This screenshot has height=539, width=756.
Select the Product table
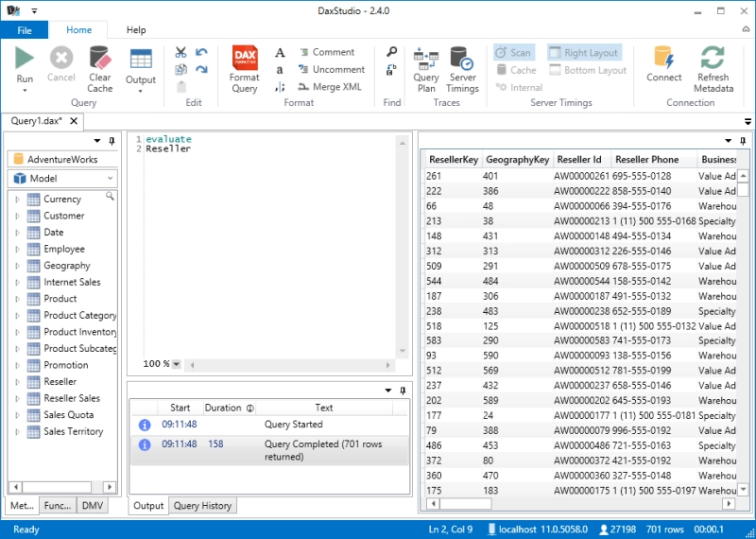click(60, 299)
